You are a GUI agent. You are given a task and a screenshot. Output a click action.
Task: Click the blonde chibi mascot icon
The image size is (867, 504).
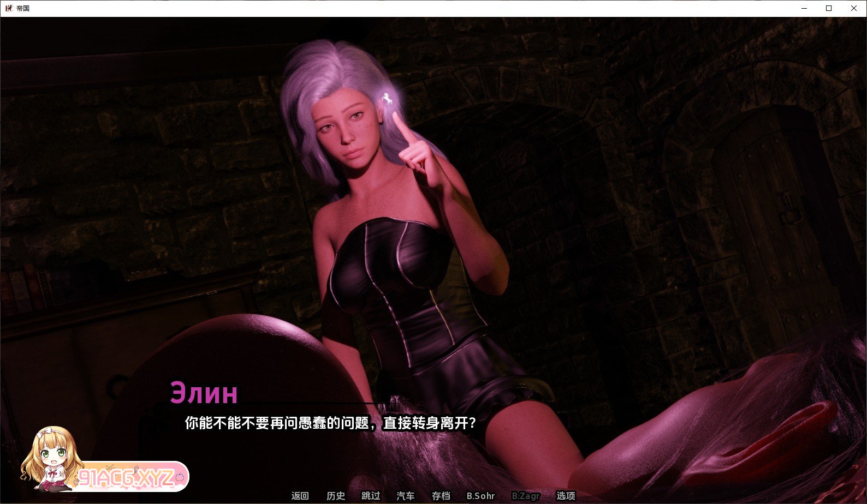[x=50, y=457]
